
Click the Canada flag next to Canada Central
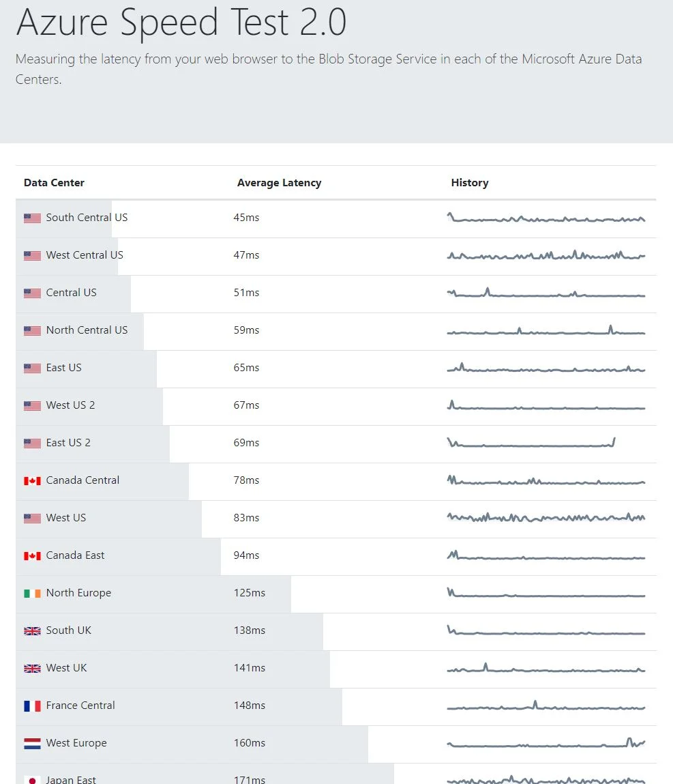click(x=32, y=480)
